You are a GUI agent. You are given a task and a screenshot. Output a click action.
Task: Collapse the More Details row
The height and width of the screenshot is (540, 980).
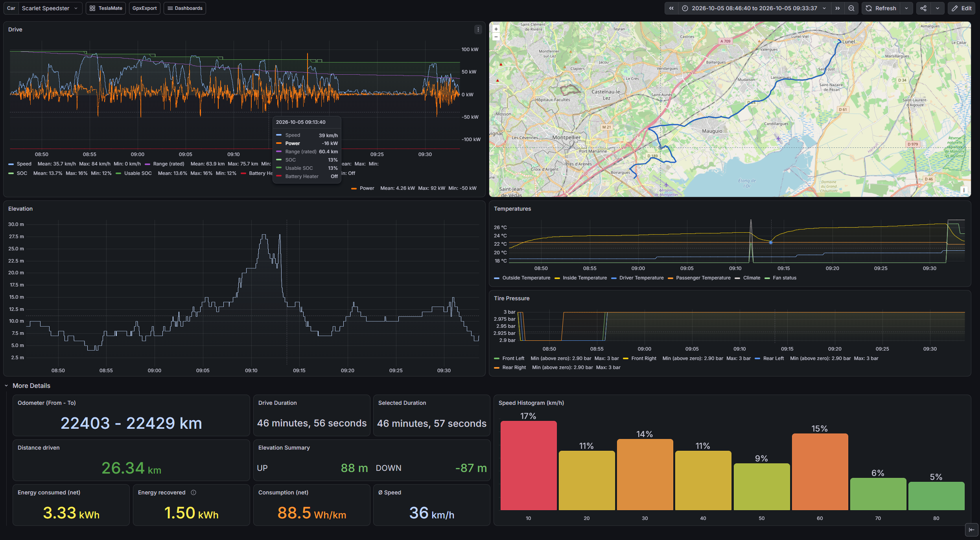coord(6,386)
